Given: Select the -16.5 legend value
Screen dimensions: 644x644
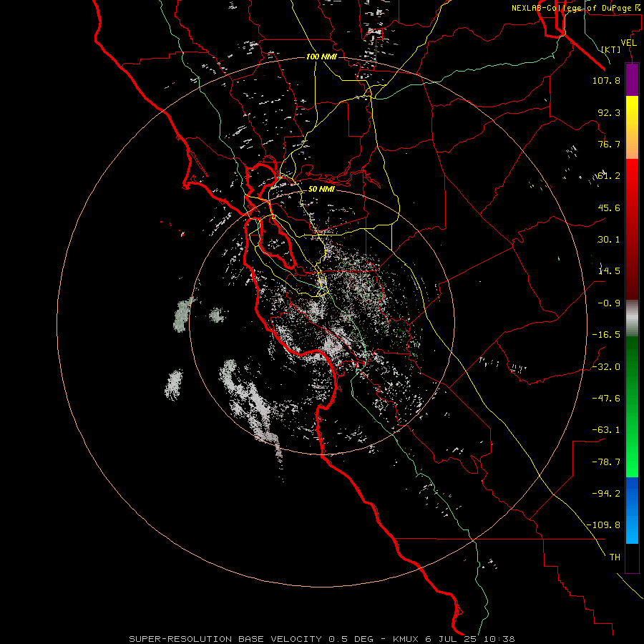Looking at the screenshot, I should (x=606, y=335).
